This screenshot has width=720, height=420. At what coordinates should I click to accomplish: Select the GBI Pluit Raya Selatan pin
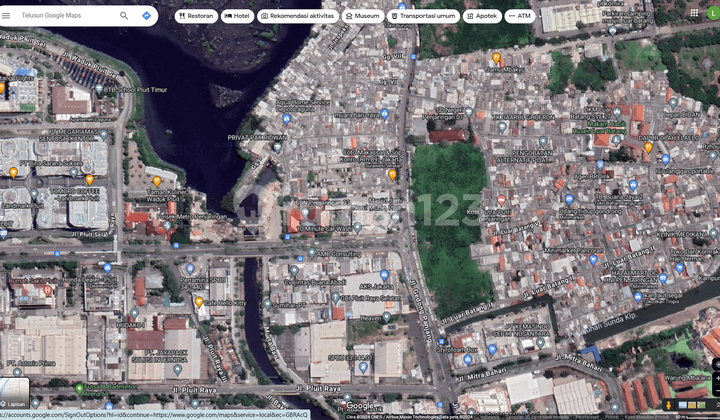point(336,298)
